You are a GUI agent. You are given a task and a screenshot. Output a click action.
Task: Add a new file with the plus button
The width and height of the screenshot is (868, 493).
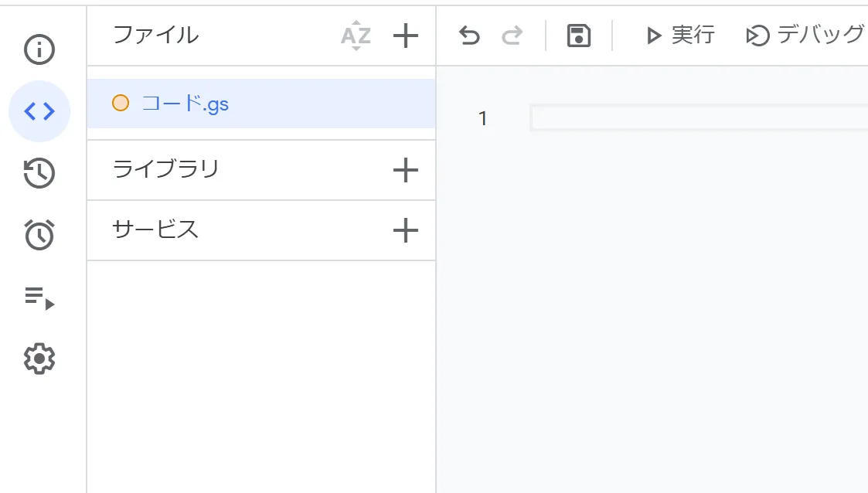coord(405,35)
